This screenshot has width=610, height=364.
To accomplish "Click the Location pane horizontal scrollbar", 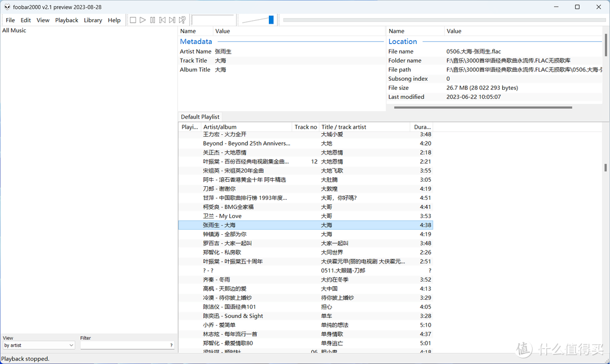I will (x=483, y=107).
